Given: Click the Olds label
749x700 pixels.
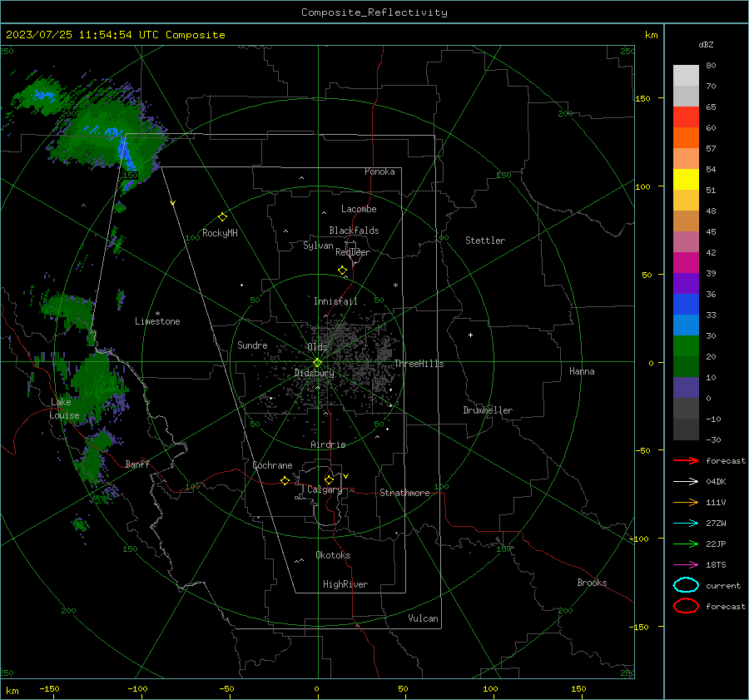Looking at the screenshot, I should [317, 347].
